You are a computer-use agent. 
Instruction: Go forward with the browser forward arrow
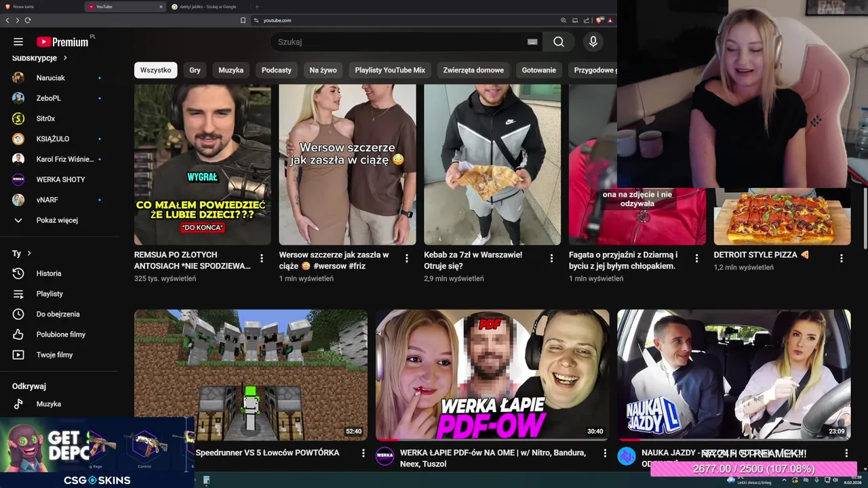18,20
